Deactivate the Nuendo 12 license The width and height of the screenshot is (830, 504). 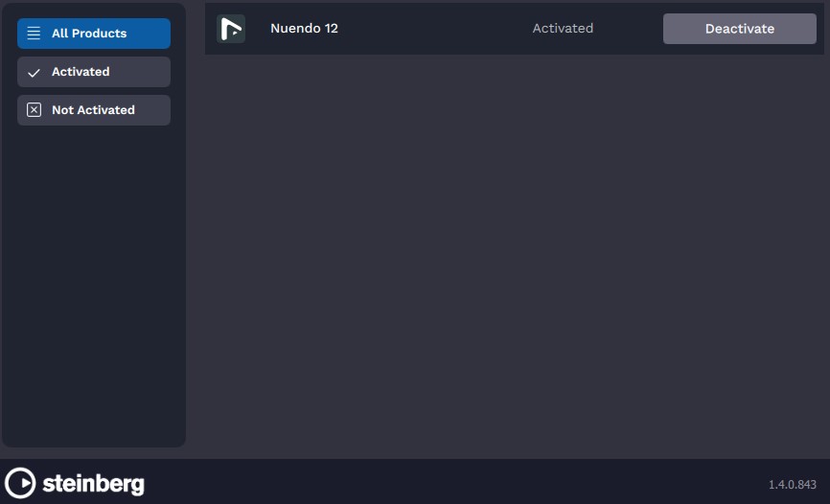tap(740, 29)
